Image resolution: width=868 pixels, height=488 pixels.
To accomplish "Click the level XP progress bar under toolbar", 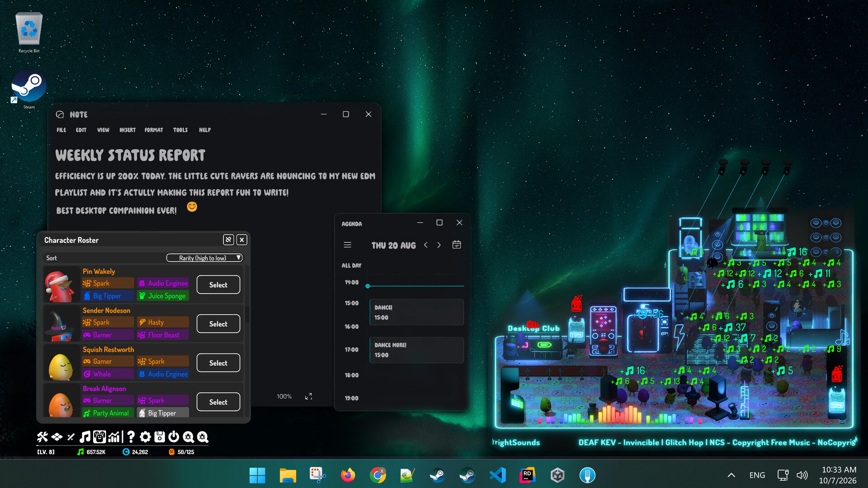I will [x=123, y=446].
